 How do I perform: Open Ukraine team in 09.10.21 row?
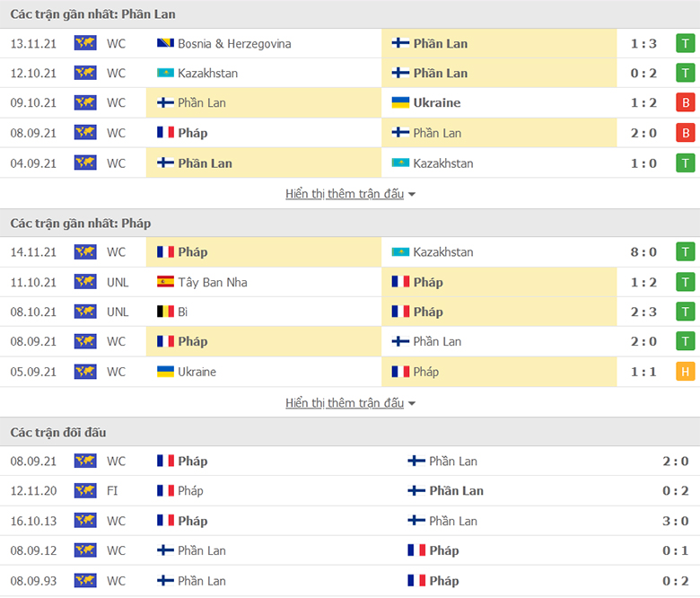437,102
